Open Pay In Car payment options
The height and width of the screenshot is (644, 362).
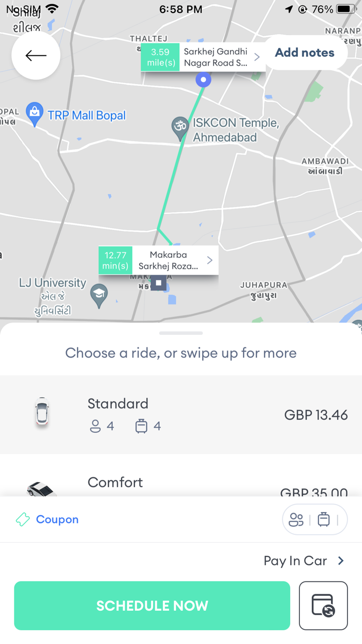(304, 561)
